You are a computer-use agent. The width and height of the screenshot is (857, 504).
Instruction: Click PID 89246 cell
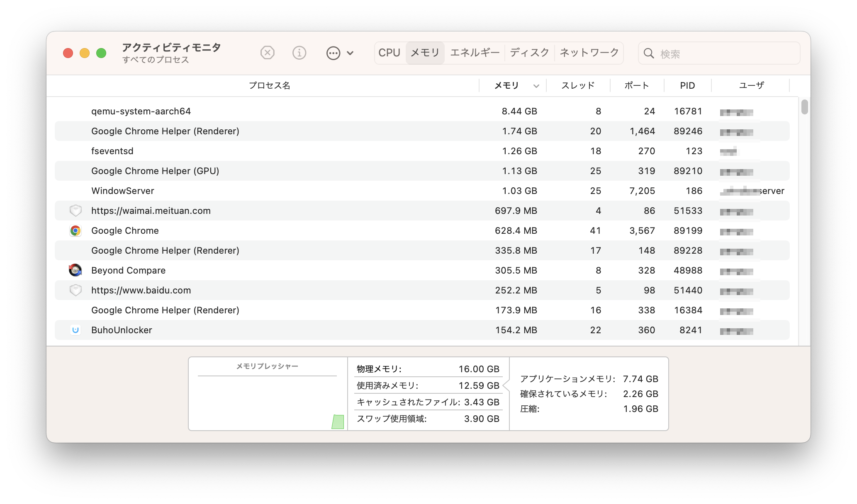688,131
